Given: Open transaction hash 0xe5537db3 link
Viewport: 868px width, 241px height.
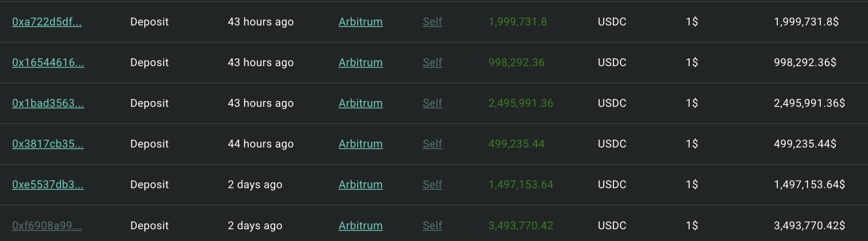Looking at the screenshot, I should pyautogui.click(x=48, y=184).
